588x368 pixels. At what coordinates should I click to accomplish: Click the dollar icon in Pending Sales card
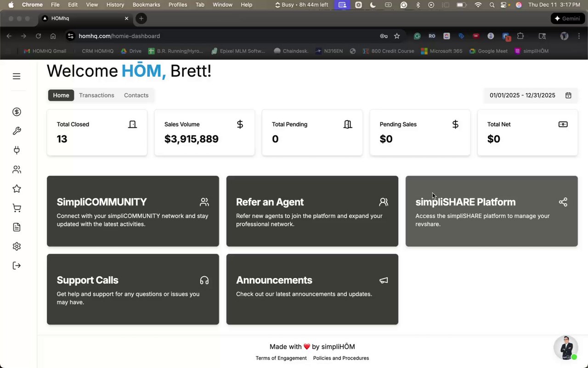455,124
